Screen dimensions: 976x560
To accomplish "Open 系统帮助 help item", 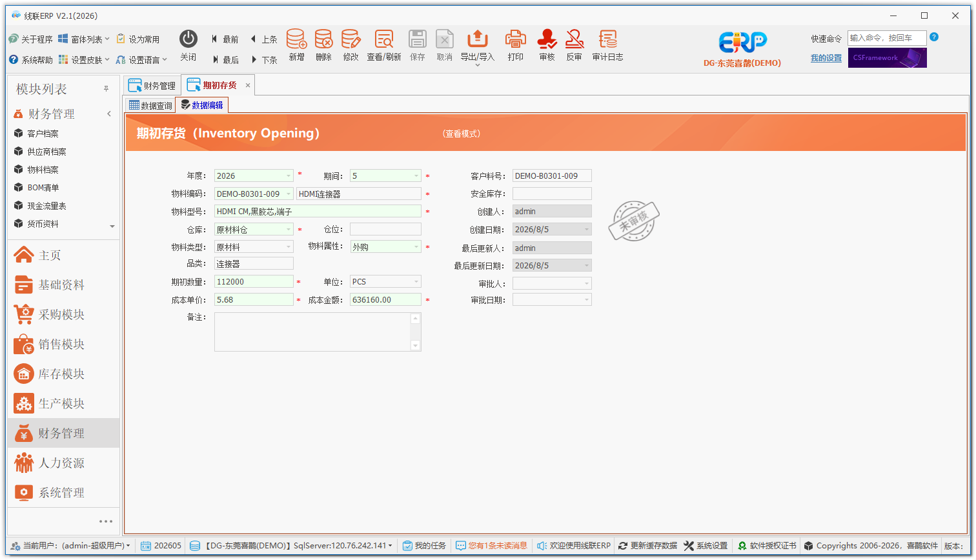I will click(31, 60).
